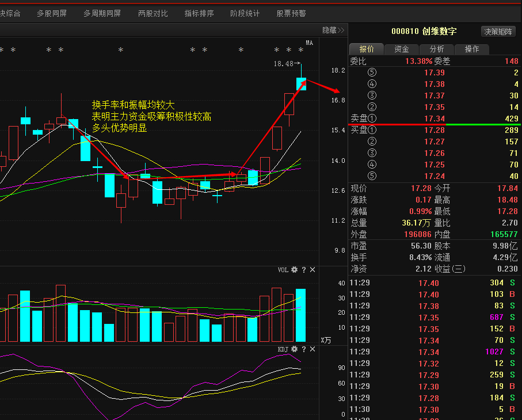Switch to the 资金 tab
The width and height of the screenshot is (522, 420).
(x=401, y=49)
